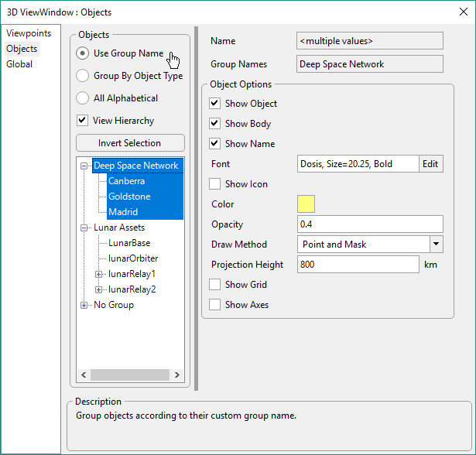The image size is (476, 455).
Task: Select Lunar Assets group label
Action: (x=119, y=227)
